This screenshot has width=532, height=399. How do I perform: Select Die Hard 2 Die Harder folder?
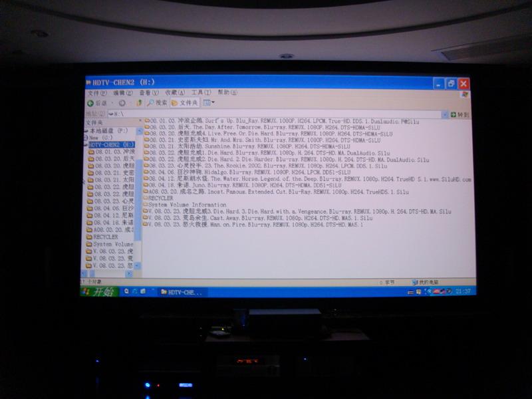(287, 160)
